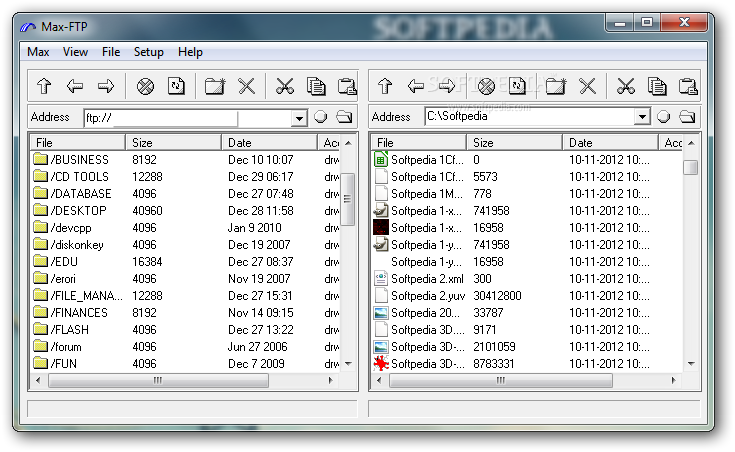Select the /devcpp folder
The image size is (735, 452).
click(63, 228)
